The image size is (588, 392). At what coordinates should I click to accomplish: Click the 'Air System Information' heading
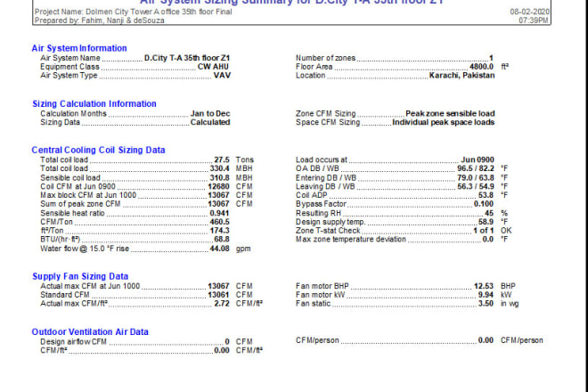point(79,48)
